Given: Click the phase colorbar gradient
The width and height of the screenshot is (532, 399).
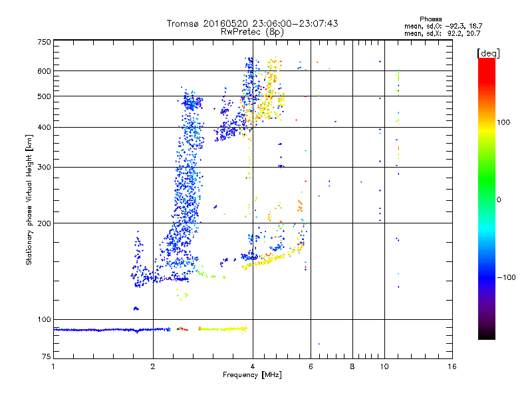Looking at the screenshot, I should [487, 198].
